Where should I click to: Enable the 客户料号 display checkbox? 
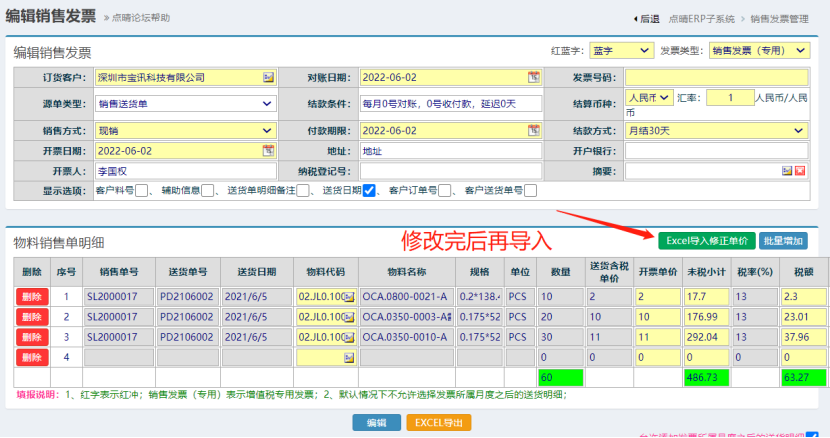click(x=142, y=191)
